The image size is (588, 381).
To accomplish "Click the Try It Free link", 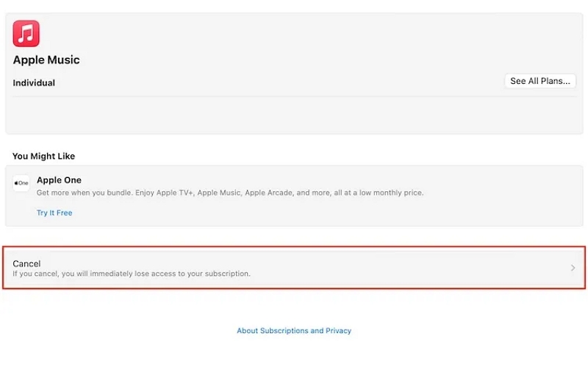I will coord(54,213).
